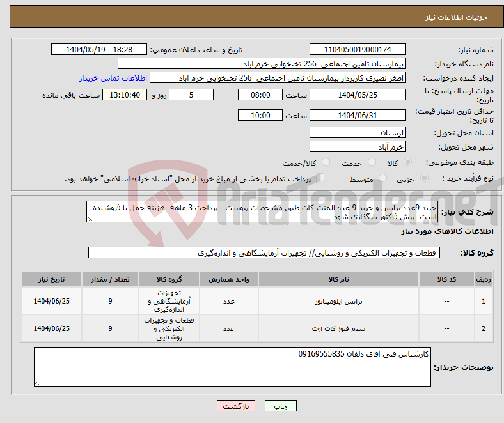Click the deadline hour field 08:00
The width and height of the screenshot is (504, 423).
point(260,95)
